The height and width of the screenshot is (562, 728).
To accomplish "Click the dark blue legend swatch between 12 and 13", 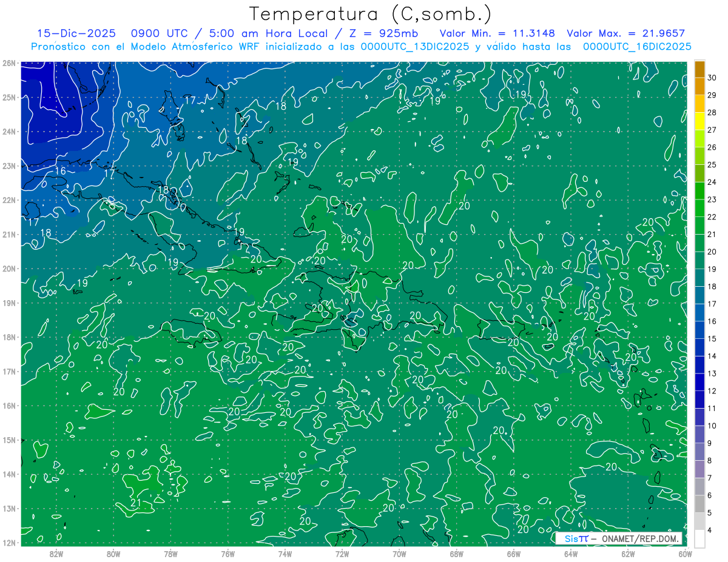I will [699, 383].
